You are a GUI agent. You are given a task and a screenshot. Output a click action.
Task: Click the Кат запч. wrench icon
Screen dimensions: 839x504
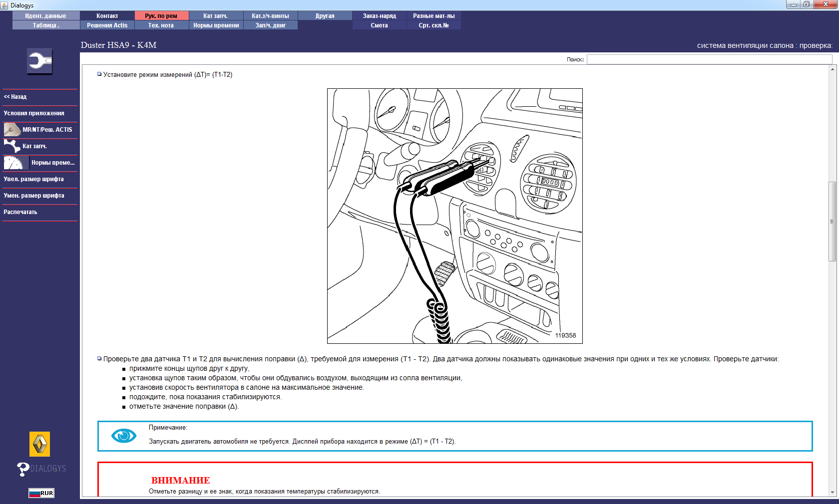(x=12, y=146)
